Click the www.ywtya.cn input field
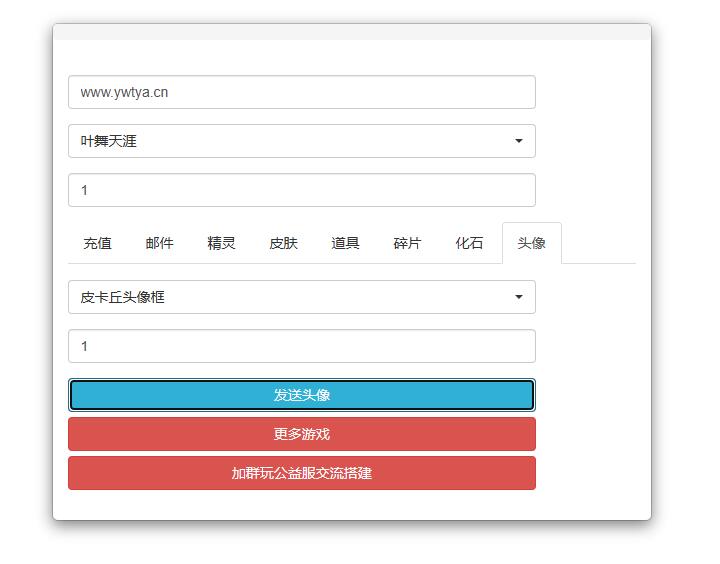The image size is (720, 564). [302, 92]
